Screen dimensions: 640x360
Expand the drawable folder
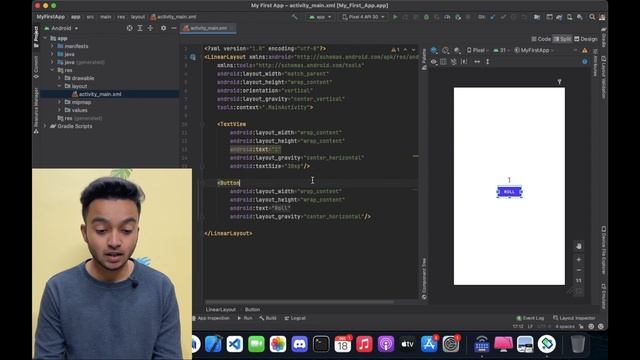click(60, 78)
